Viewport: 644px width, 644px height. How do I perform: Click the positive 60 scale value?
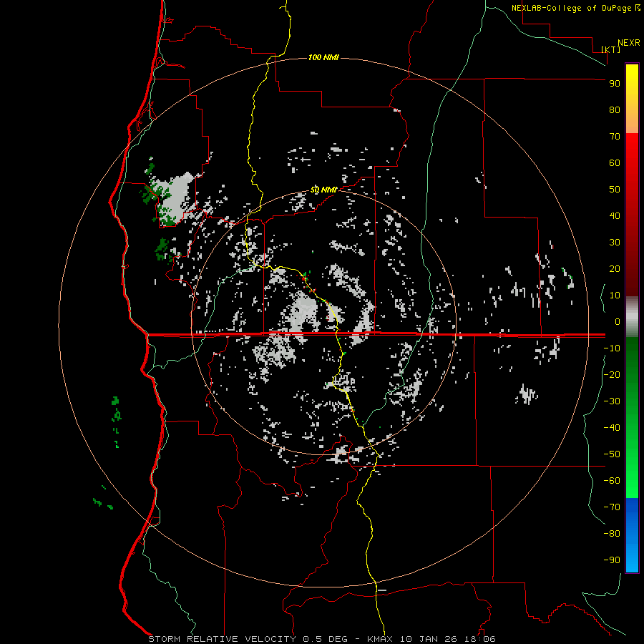pos(615,163)
